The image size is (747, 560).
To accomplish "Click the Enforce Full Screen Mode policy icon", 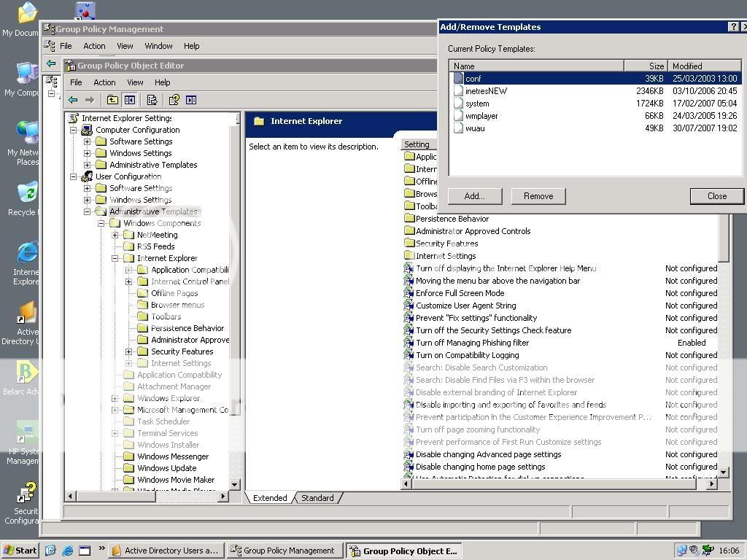I will coord(409,293).
